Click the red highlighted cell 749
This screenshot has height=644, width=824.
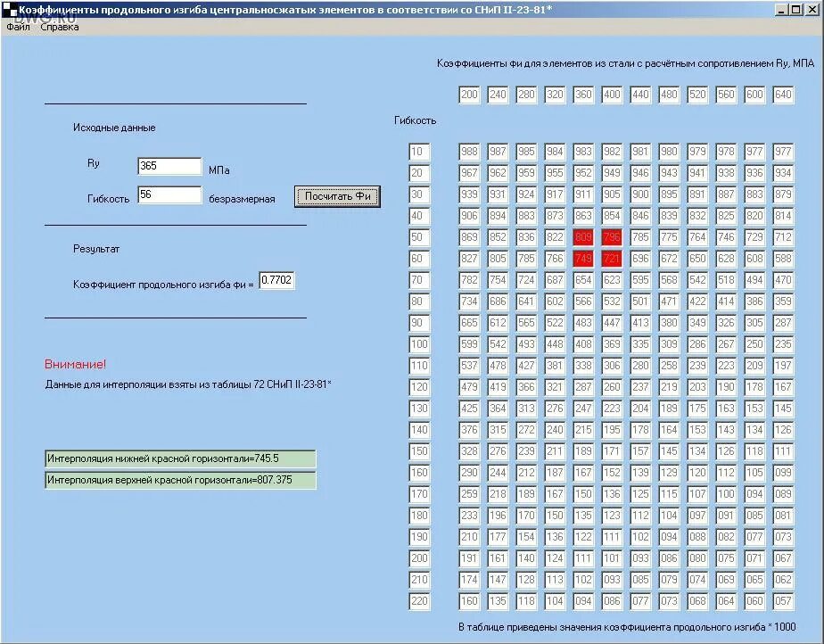click(x=583, y=259)
